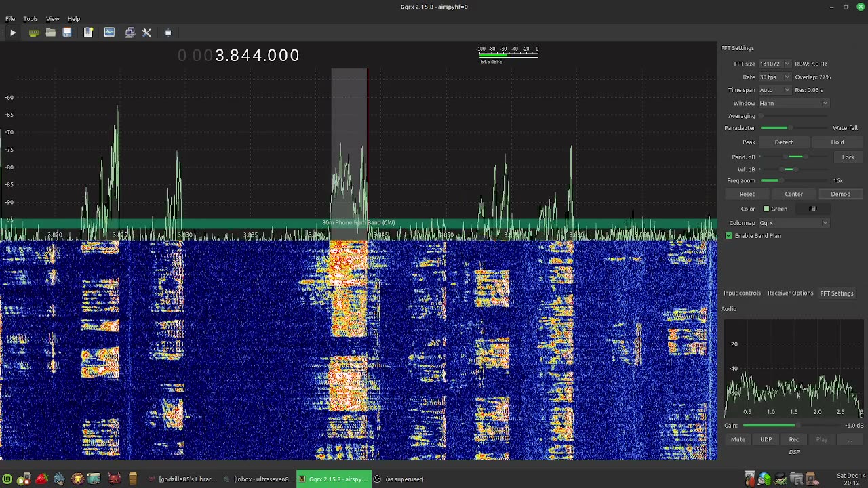Click the clock in the system tray
Viewport: 868px width, 488px height.
[852, 479]
